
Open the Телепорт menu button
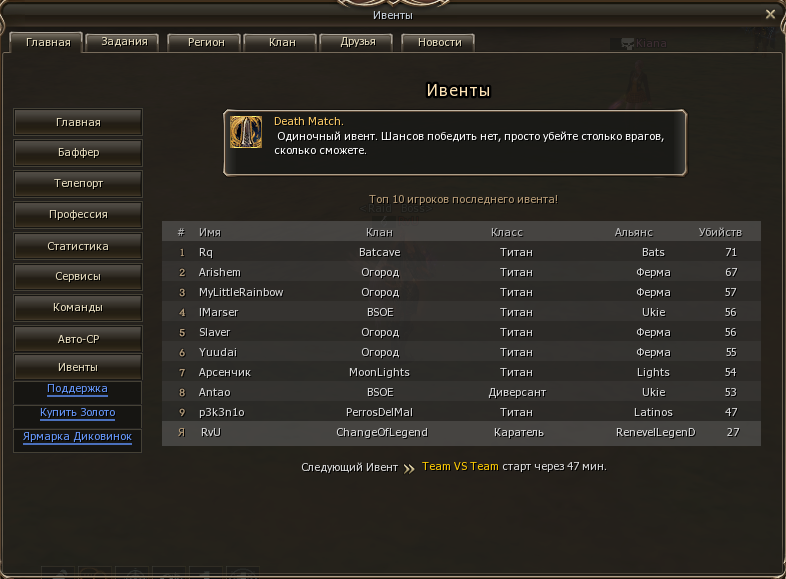[x=78, y=184]
